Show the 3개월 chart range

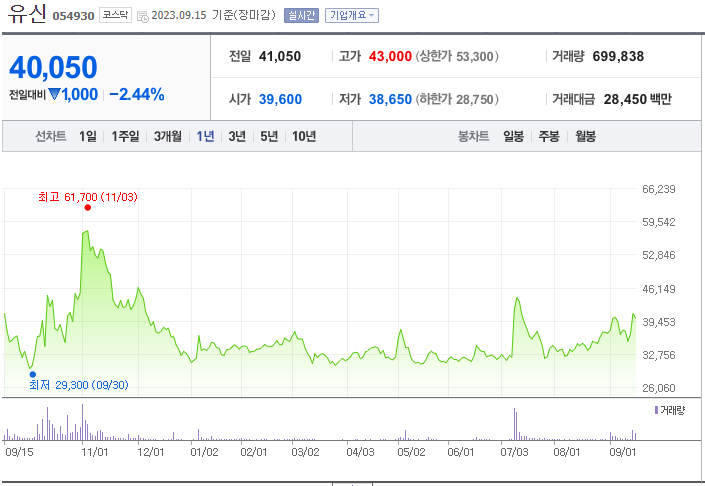coord(170,137)
